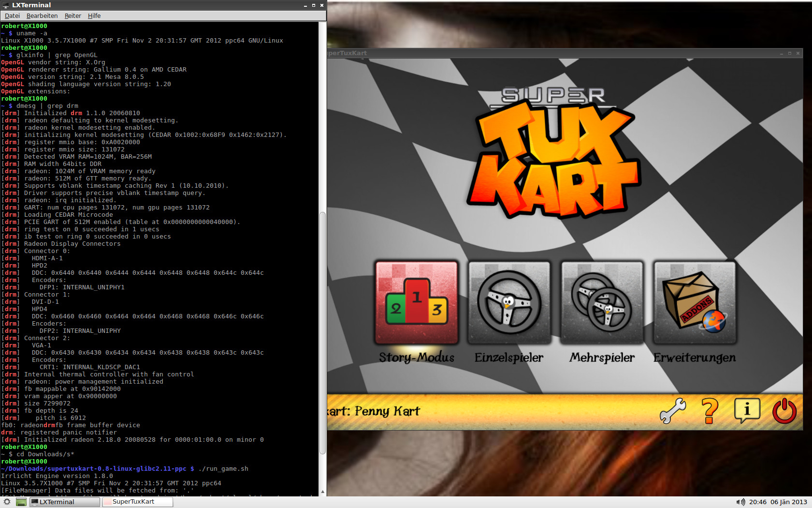This screenshot has height=508, width=812.
Task: Click the 'uname -a' command line in the terminal
Action: 24,33
